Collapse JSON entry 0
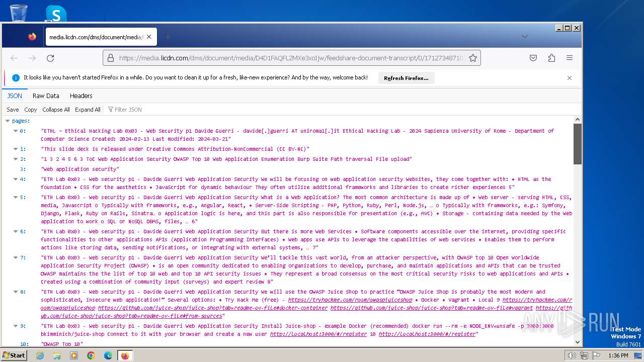The height and width of the screenshot is (362, 644). pos(16,131)
